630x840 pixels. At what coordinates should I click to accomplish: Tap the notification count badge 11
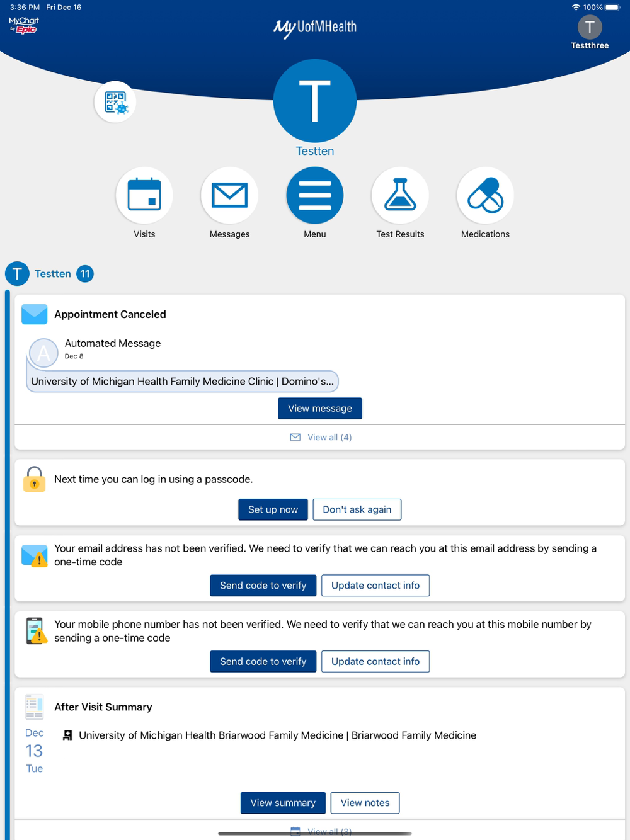[x=85, y=274]
